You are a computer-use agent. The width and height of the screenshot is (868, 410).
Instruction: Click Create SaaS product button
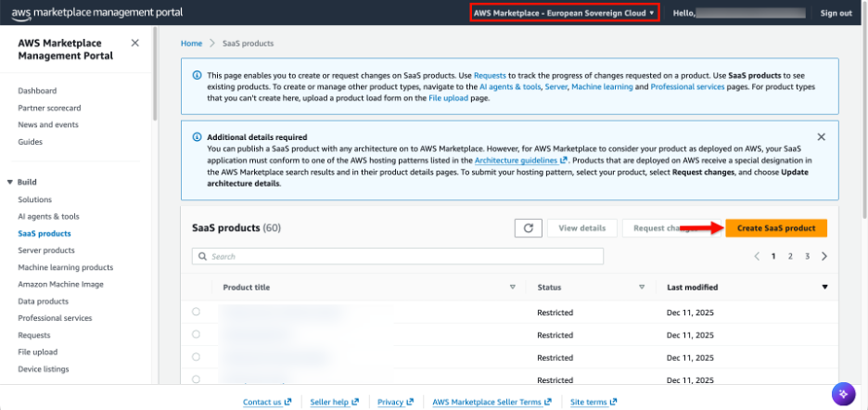tap(776, 228)
